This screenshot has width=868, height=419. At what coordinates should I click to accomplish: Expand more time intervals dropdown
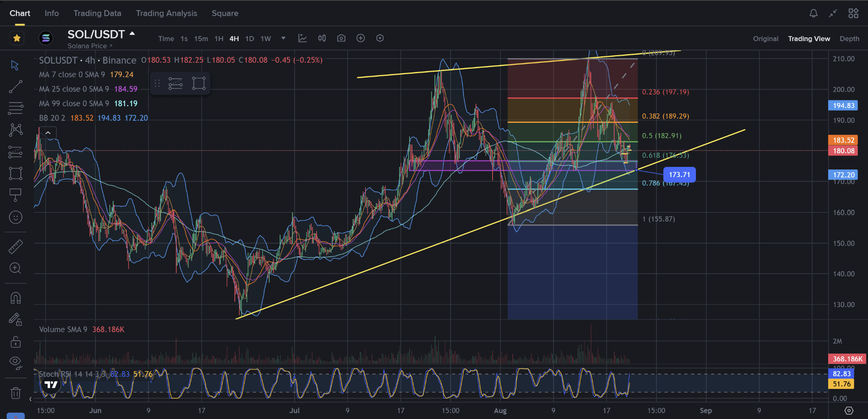click(x=284, y=38)
